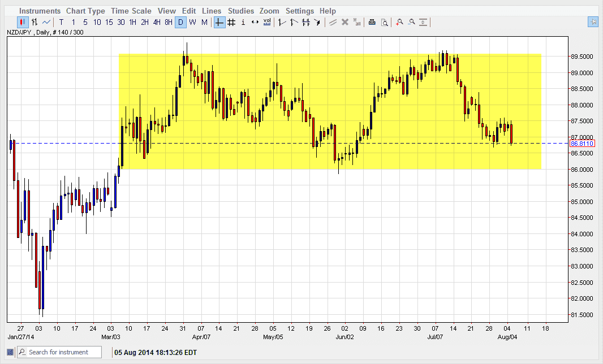
Task: Switch to line chart using the line icon
Action: click(x=46, y=22)
